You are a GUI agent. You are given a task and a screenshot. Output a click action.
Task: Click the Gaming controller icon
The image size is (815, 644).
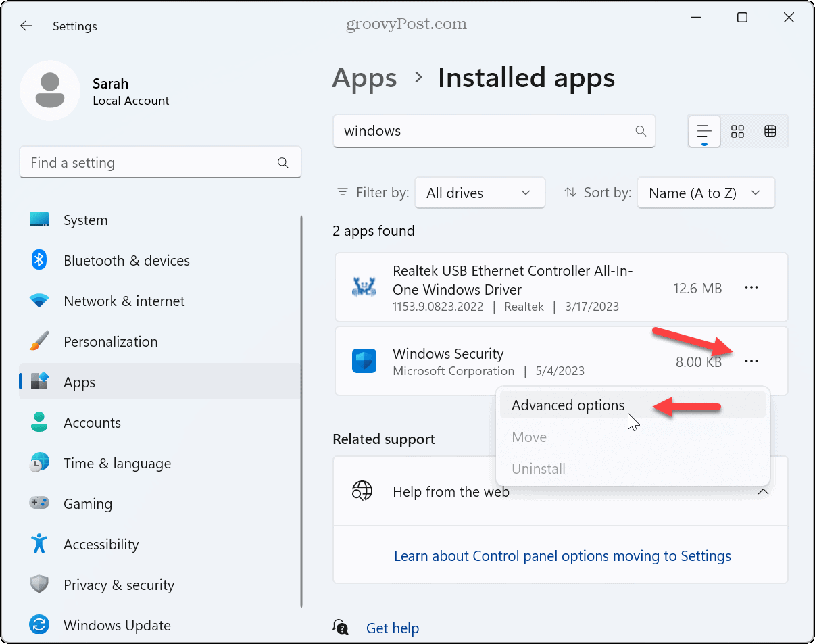coord(39,503)
